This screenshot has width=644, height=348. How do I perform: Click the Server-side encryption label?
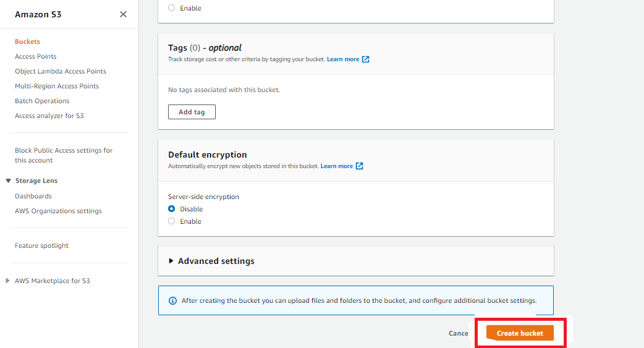[x=203, y=197]
